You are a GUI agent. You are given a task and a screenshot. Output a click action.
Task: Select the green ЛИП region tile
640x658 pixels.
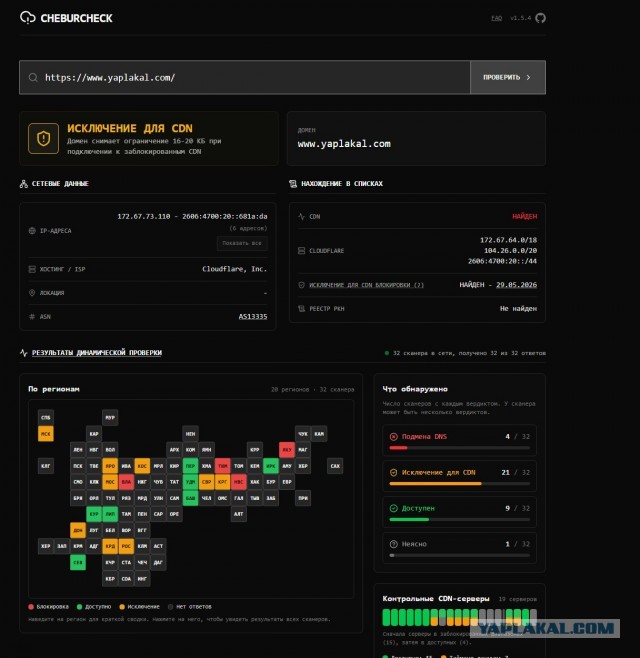[x=110, y=514]
